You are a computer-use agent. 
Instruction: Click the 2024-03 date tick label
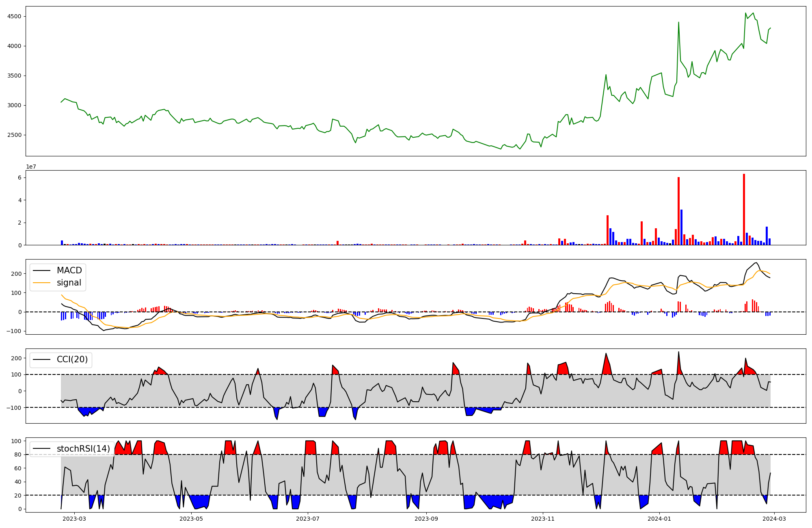[x=775, y=519]
